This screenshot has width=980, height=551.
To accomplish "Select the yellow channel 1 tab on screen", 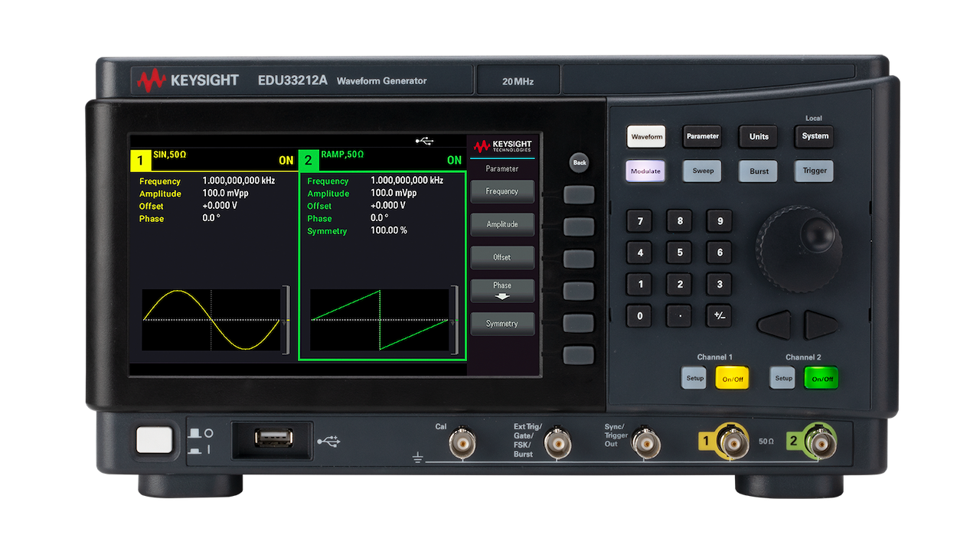I will click(140, 161).
